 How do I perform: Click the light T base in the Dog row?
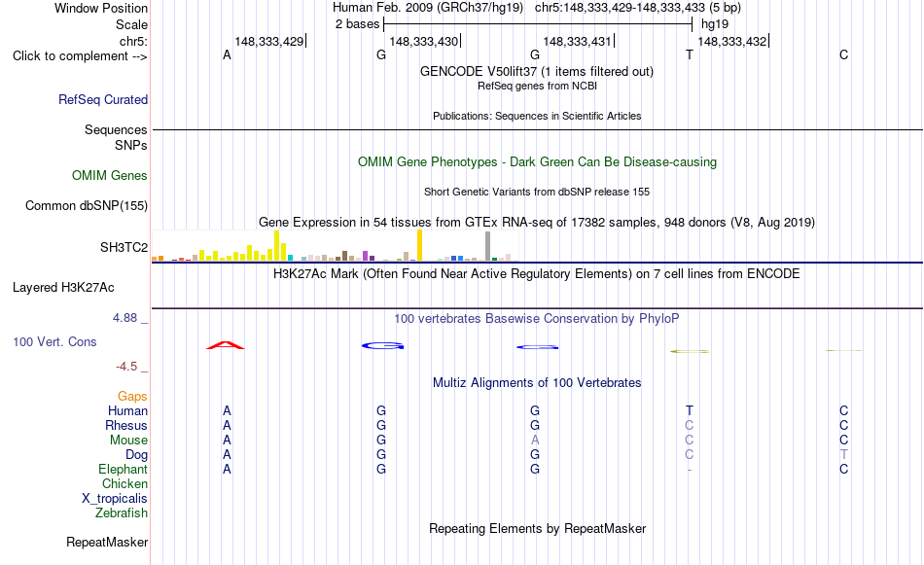coord(844,454)
